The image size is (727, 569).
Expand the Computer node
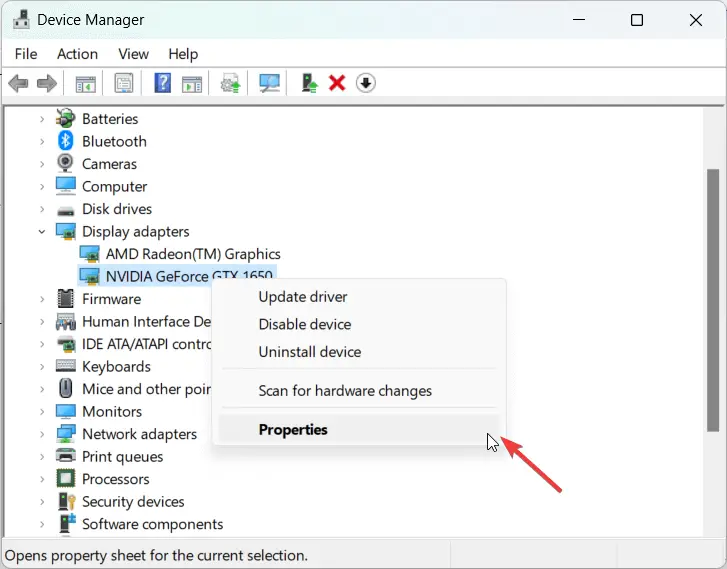pyautogui.click(x=42, y=186)
